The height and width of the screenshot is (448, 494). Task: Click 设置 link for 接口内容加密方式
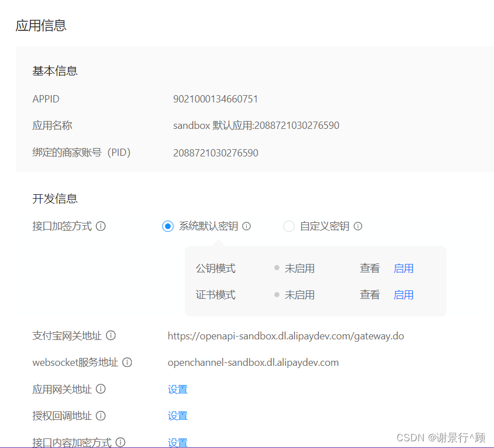coord(177,442)
